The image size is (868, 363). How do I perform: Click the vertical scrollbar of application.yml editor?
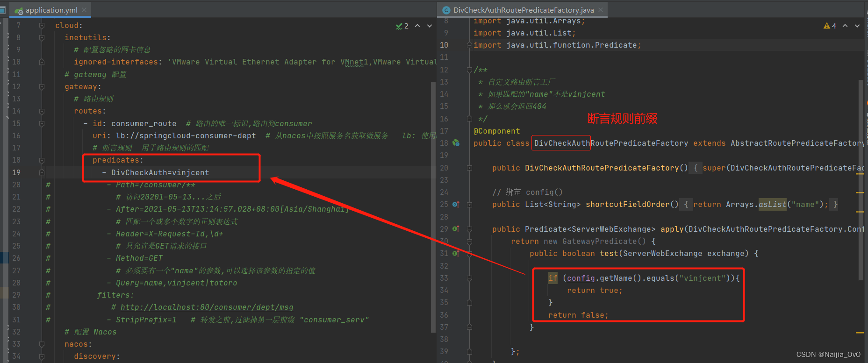(433, 207)
